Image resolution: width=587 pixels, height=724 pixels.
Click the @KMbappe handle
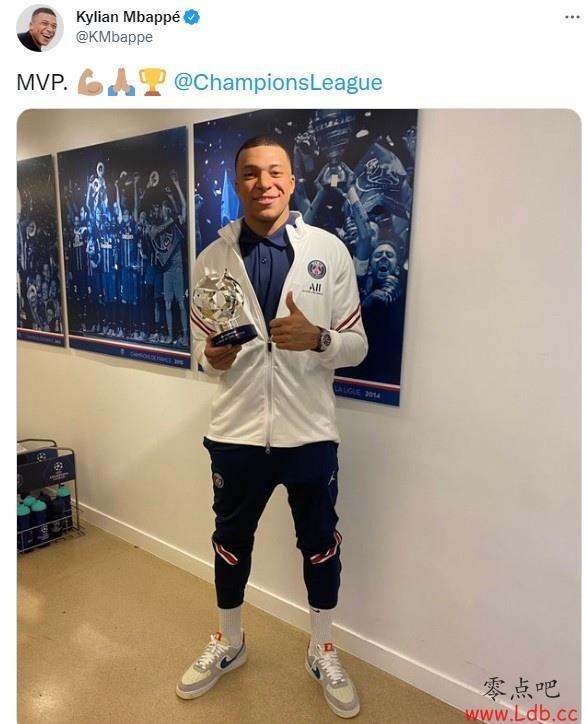[114, 37]
